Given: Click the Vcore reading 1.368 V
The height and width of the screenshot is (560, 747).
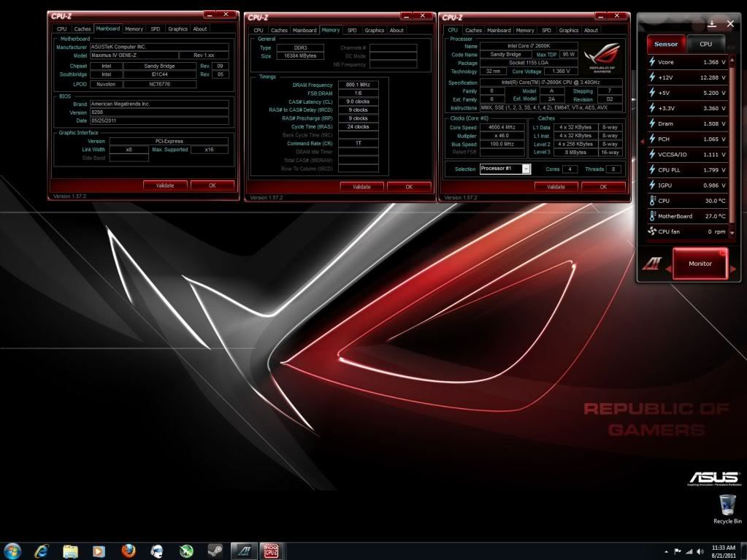Looking at the screenshot, I should (714, 62).
